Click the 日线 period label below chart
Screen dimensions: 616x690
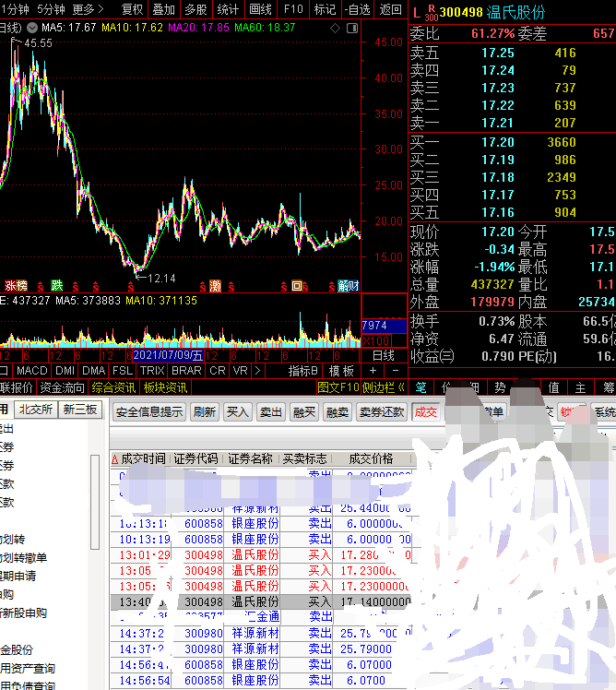click(x=384, y=355)
